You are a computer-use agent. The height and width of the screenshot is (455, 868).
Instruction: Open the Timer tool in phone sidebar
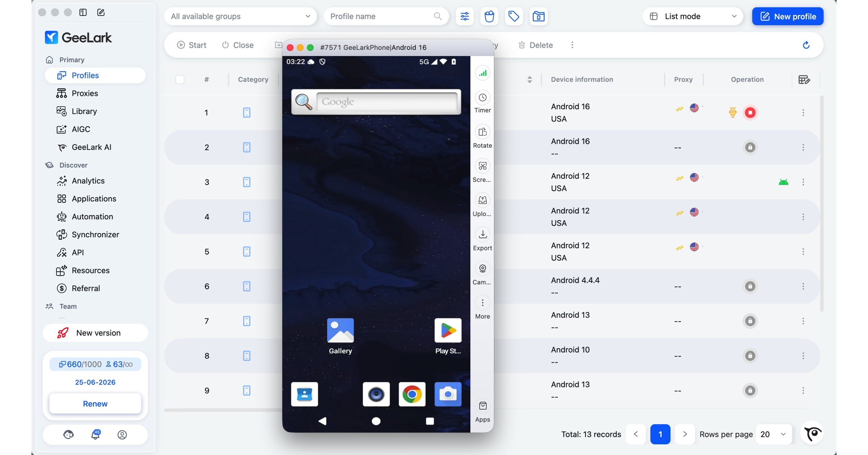point(482,97)
